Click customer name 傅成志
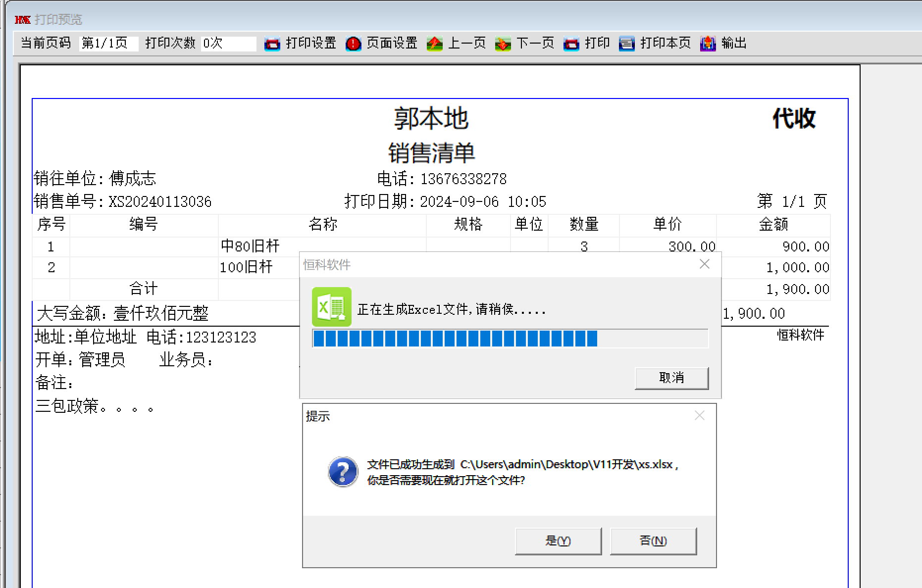The image size is (922, 588). pos(133,178)
